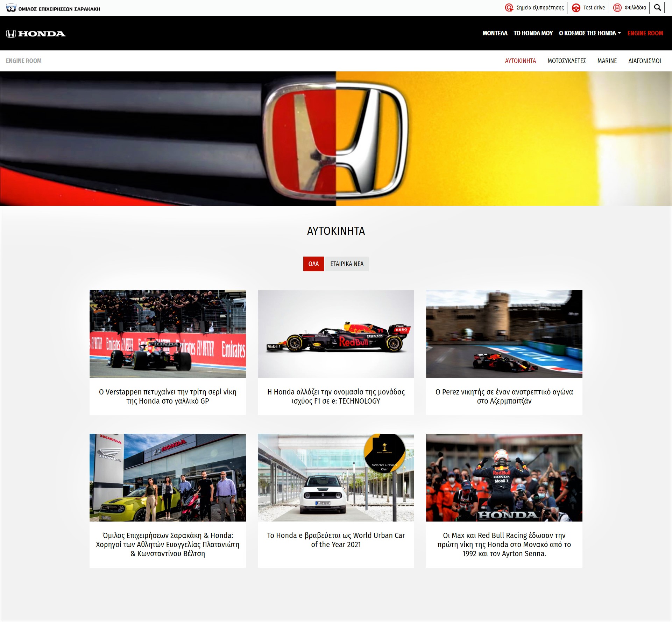This screenshot has width=672, height=622.
Task: Open the ΔΙΑΓΩΝΙΣΜΟΙ section
Action: click(x=644, y=61)
